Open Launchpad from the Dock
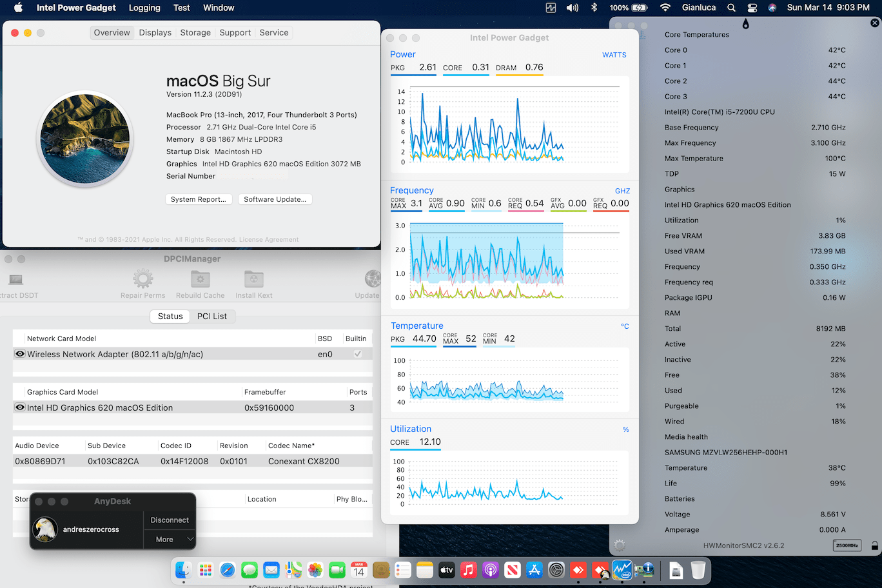This screenshot has width=882, height=588. click(x=206, y=570)
